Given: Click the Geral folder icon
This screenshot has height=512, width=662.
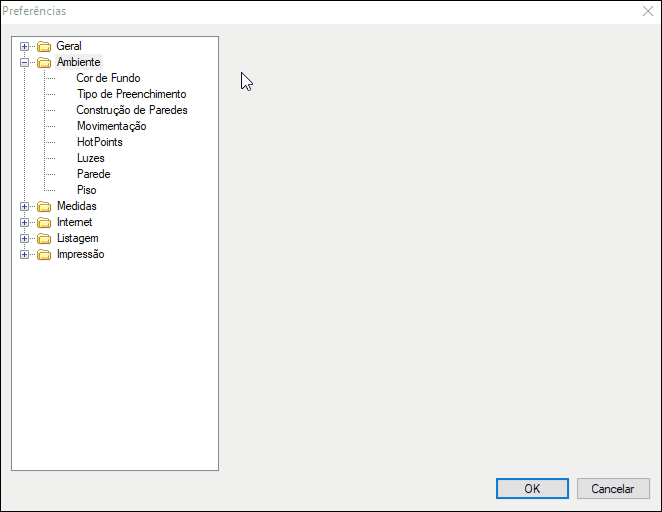Looking at the screenshot, I should pos(44,46).
